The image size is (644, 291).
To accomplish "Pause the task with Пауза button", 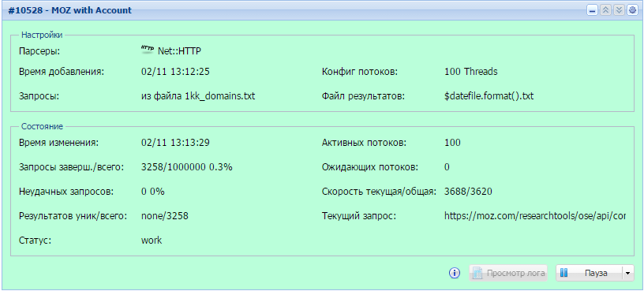I will (x=590, y=273).
